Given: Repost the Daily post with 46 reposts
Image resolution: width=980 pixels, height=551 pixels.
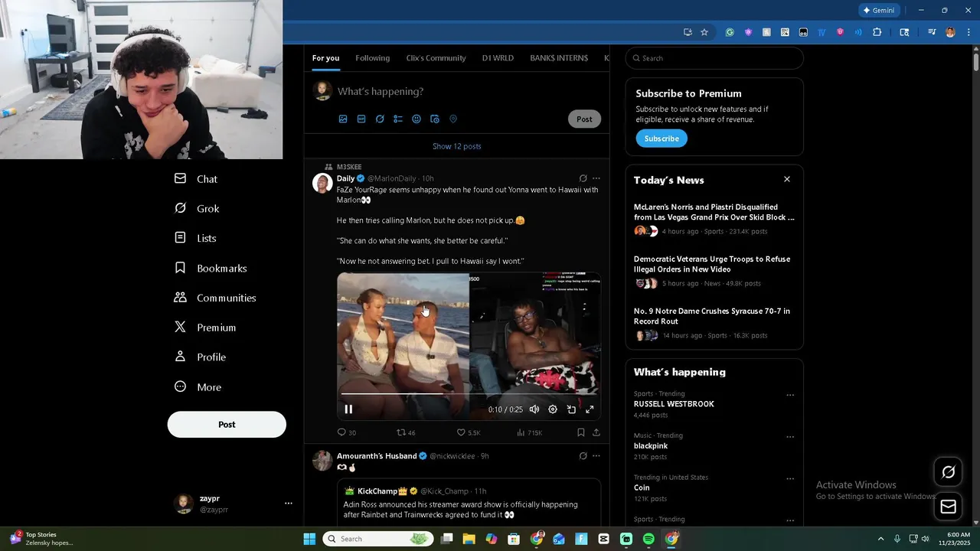Looking at the screenshot, I should pos(406,432).
